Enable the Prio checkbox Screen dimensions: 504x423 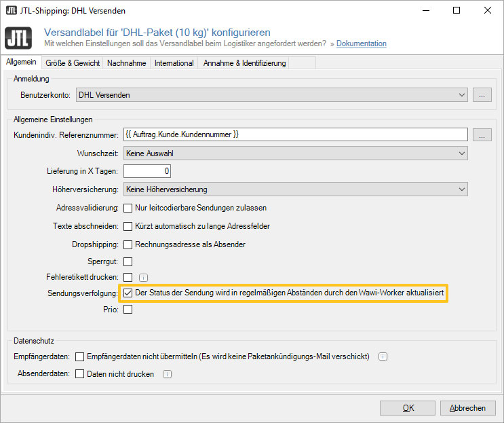coord(128,310)
